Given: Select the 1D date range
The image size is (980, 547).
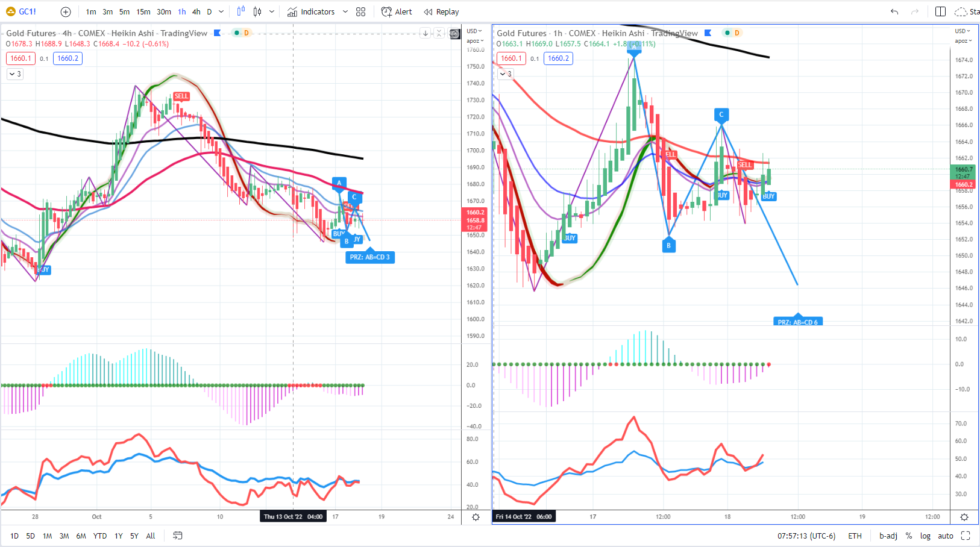Looking at the screenshot, I should click(x=14, y=536).
